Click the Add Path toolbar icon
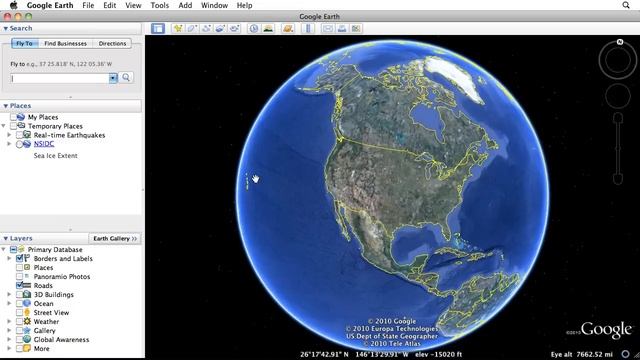Viewport: 640px width, 360px height. pos(206,29)
